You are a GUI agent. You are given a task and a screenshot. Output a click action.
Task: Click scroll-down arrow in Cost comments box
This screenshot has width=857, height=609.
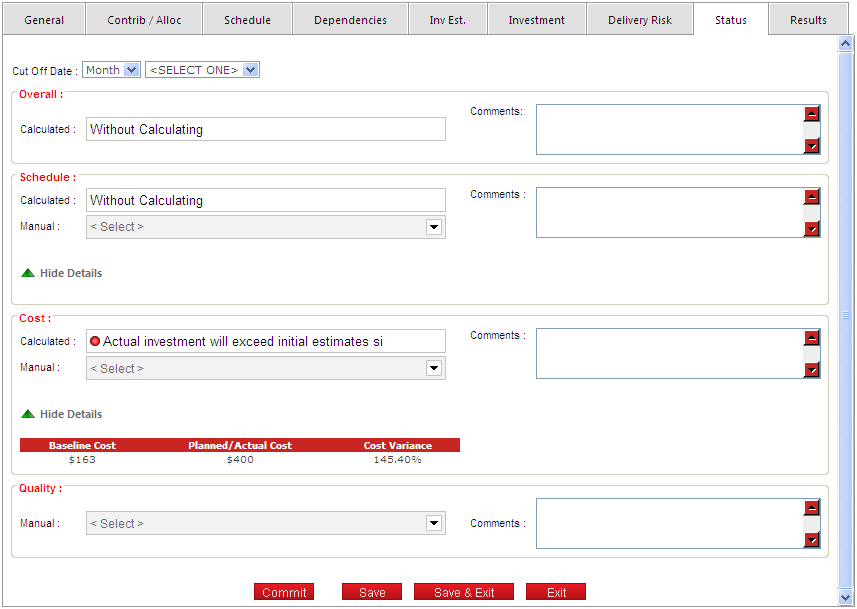pos(811,370)
